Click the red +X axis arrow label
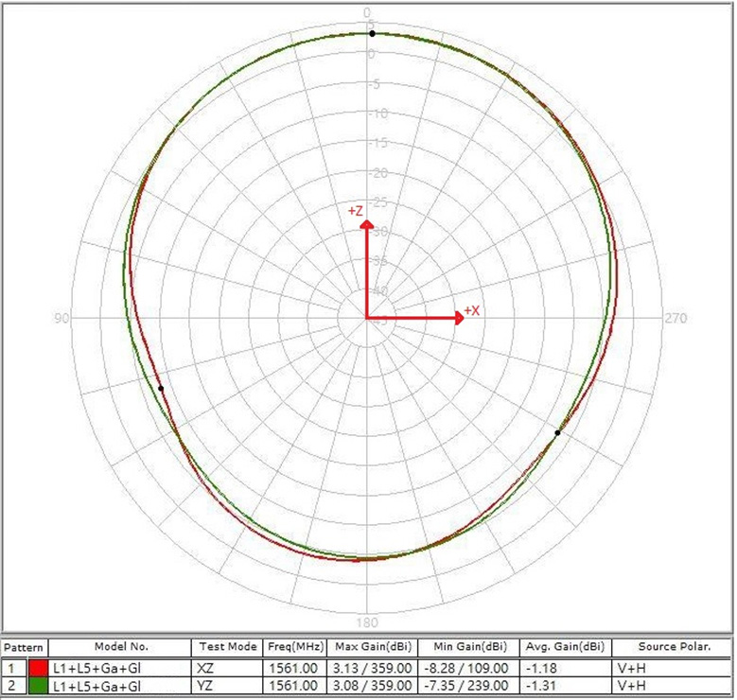737x700 pixels. [x=471, y=311]
